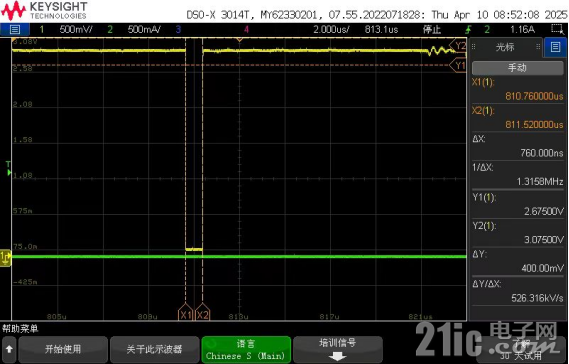Screen dimensions: 569x364
Task: Click the 开始使用 softkey
Action: (63, 349)
